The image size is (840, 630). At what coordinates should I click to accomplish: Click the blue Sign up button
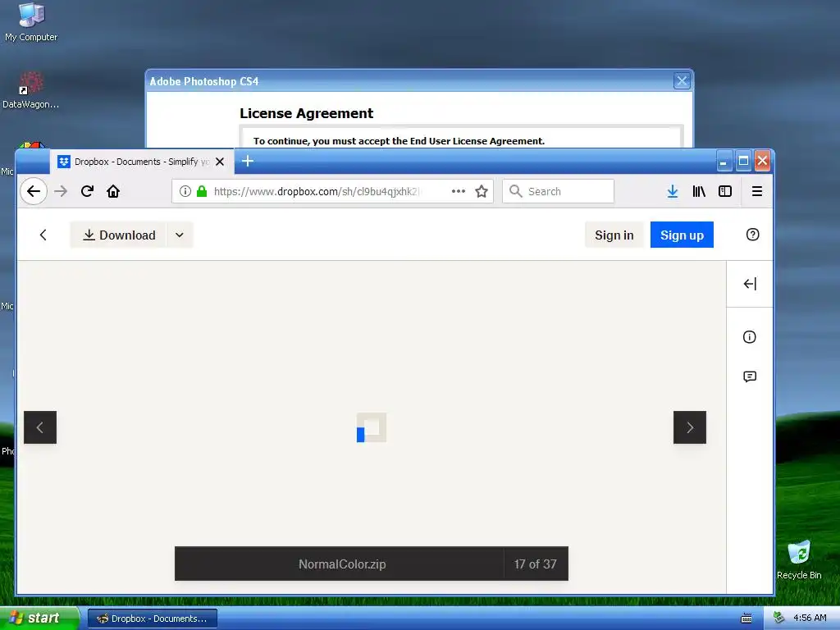(x=682, y=235)
